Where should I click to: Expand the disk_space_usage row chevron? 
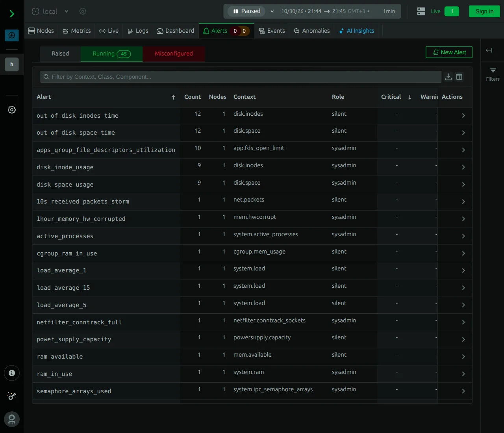pos(463,185)
